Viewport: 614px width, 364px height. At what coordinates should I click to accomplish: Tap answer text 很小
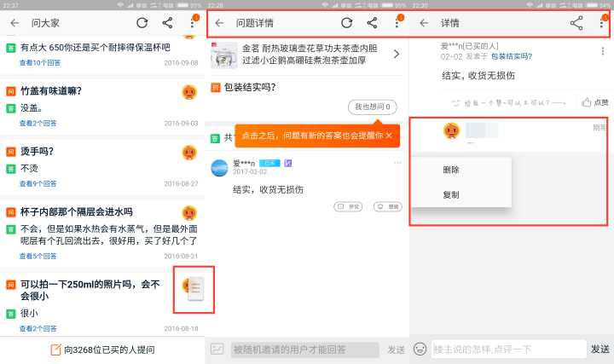pyautogui.click(x=29, y=313)
